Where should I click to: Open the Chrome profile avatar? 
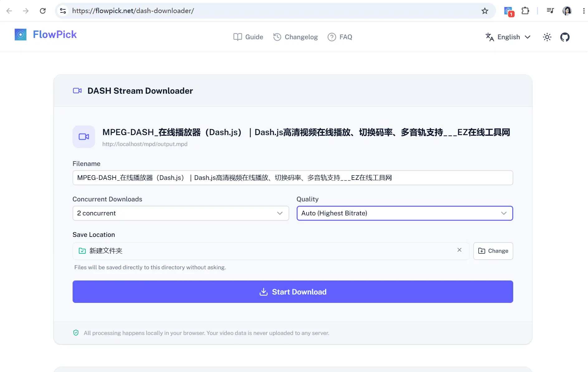567,11
